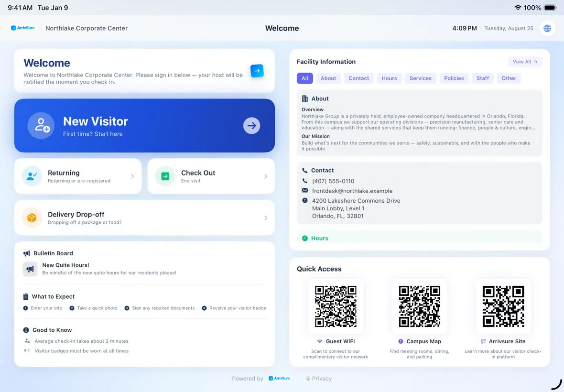Tap the orange Delivery Drop-off box icon
Screen dimensions: 564x392
(32, 218)
